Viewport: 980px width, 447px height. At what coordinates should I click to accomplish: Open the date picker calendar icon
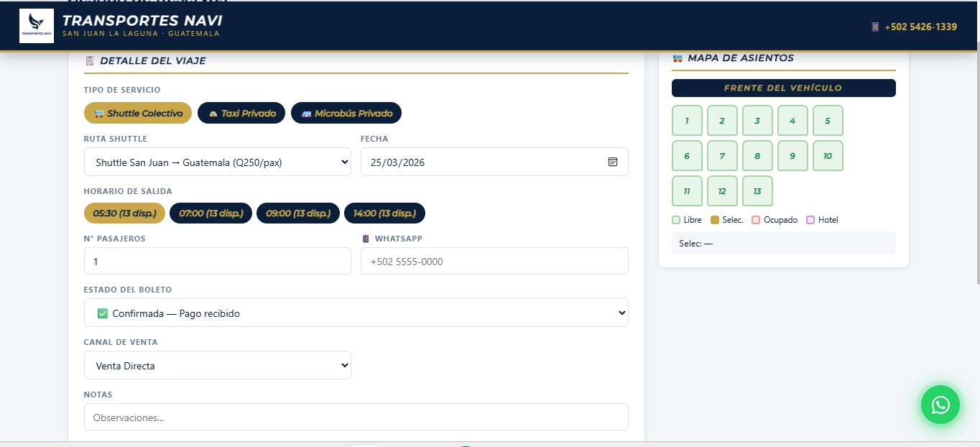pos(612,162)
